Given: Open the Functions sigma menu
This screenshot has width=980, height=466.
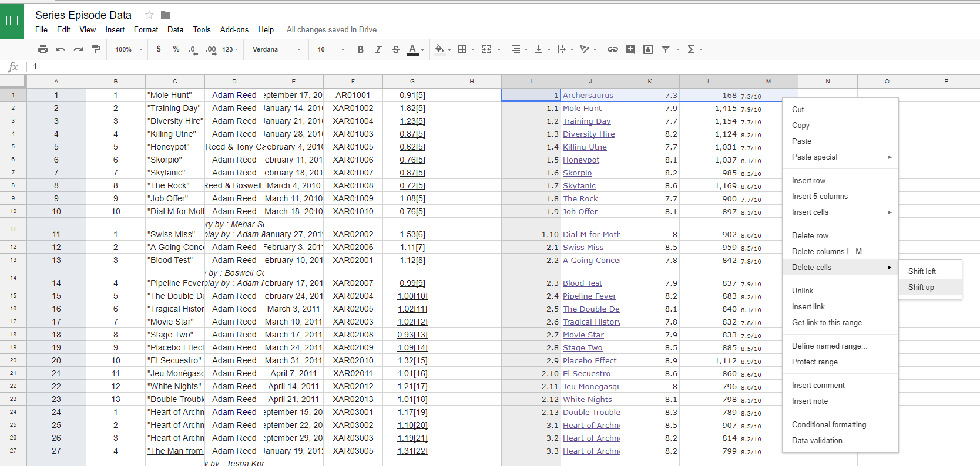Looking at the screenshot, I should point(694,49).
